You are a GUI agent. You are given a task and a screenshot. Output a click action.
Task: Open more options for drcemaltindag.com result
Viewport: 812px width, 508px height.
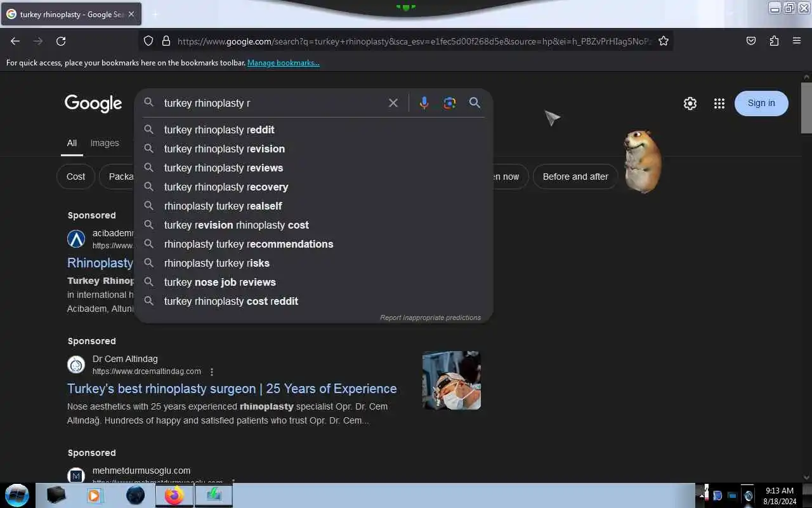pos(212,371)
